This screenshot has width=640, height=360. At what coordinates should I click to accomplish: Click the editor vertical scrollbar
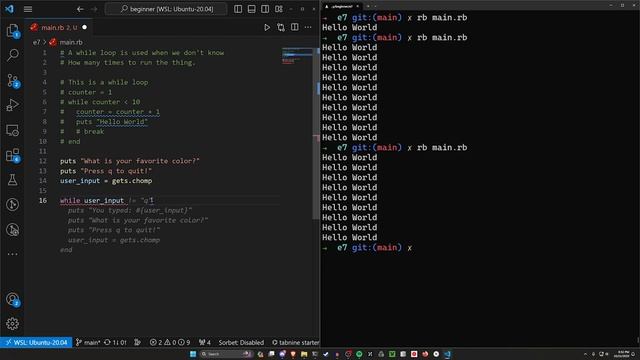pyautogui.click(x=316, y=133)
